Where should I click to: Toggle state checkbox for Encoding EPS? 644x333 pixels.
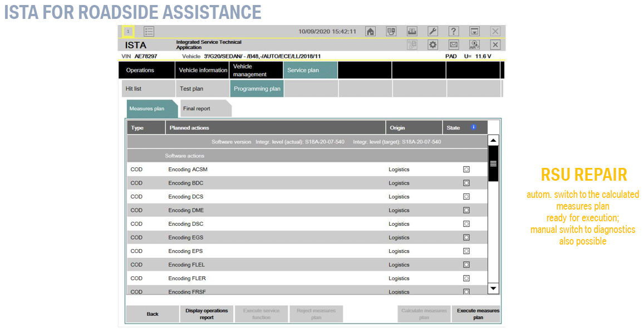466,251
